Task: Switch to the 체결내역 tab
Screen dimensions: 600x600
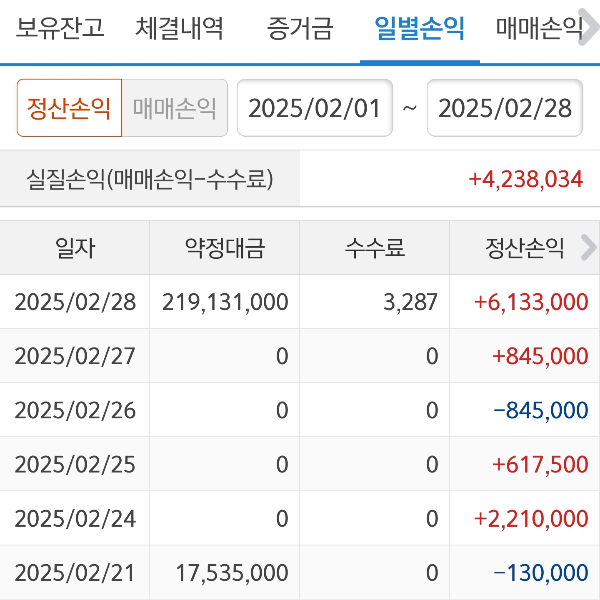Action: click(180, 28)
